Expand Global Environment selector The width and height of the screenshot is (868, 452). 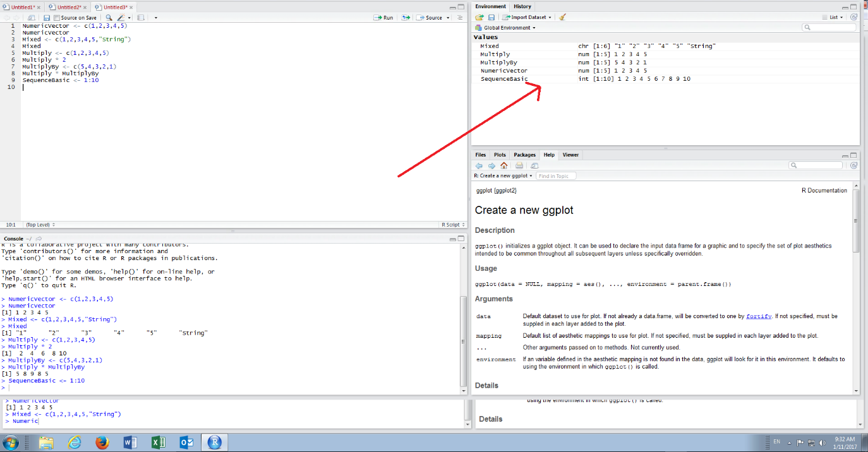[x=505, y=28]
